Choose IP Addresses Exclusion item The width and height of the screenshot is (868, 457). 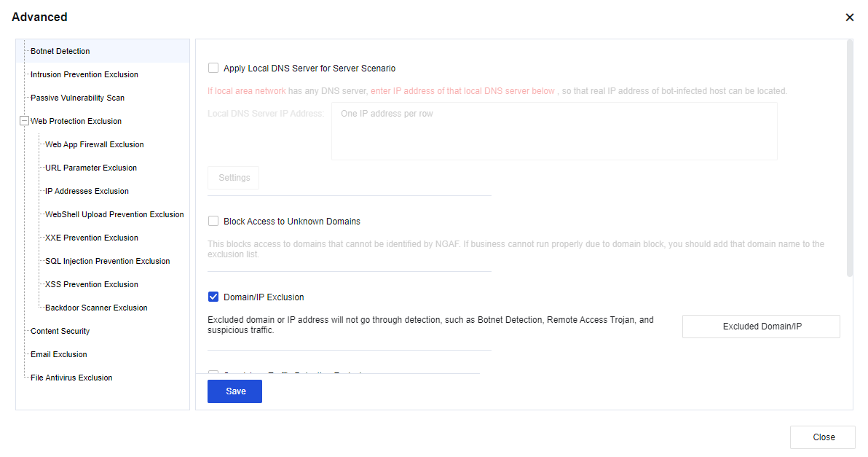[87, 191]
